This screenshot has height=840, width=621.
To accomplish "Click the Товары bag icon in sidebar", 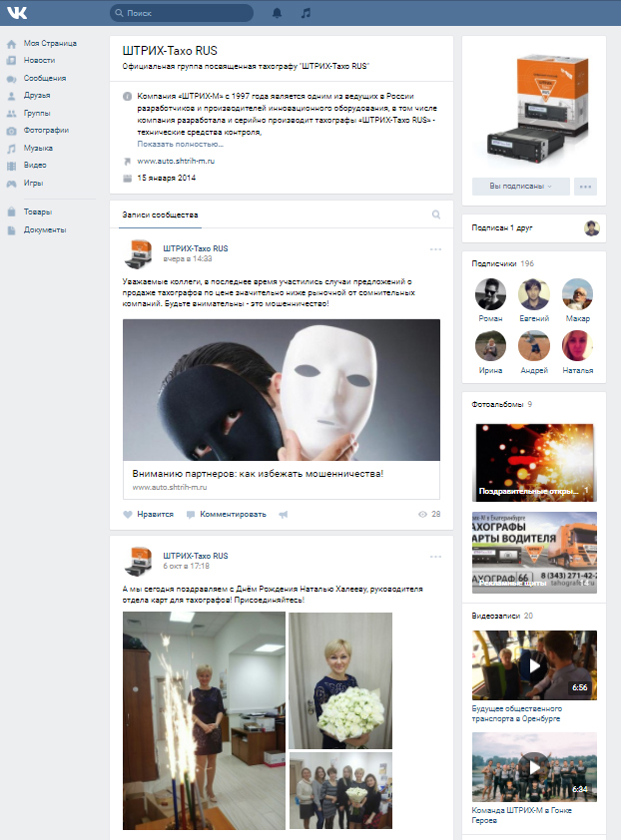I will [x=11, y=212].
